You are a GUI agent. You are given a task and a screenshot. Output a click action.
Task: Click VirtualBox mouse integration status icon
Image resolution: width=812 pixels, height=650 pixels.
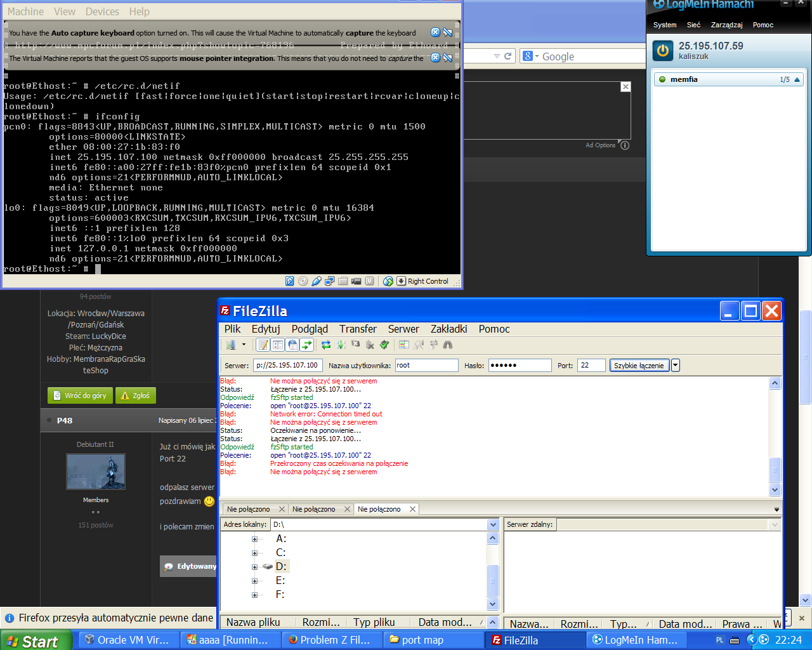(x=388, y=281)
